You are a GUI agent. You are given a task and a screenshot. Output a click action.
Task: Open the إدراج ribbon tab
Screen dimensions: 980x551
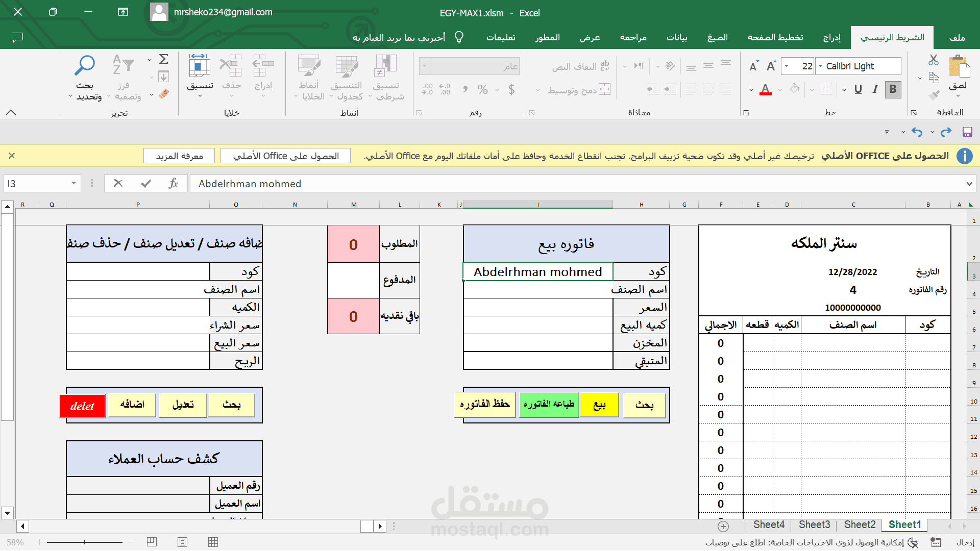(x=831, y=38)
